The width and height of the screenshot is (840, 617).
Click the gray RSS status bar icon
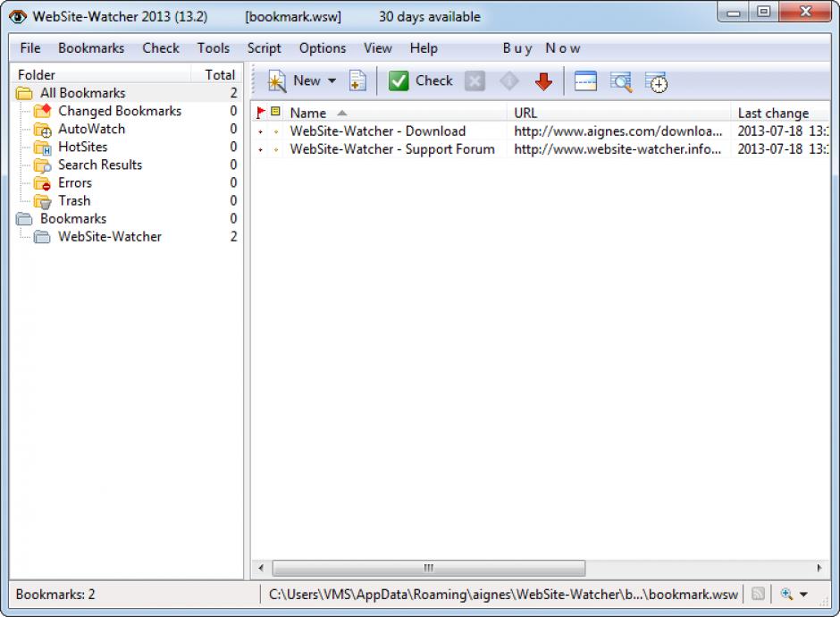[758, 594]
